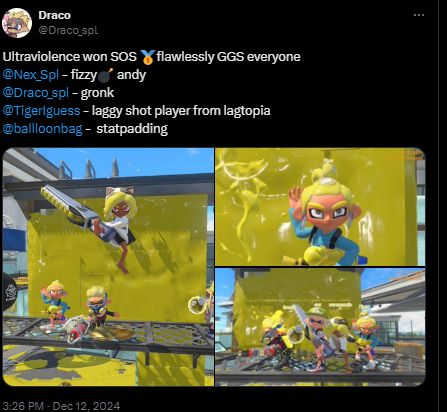Click the gold medal emoji
447x412 pixels.
tap(148, 57)
